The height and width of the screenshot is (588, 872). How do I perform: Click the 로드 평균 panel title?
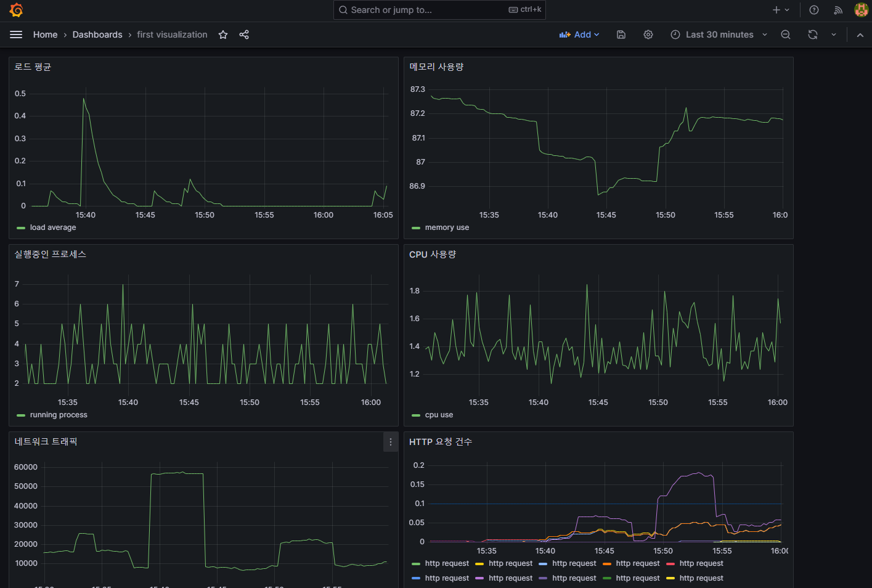33,67
